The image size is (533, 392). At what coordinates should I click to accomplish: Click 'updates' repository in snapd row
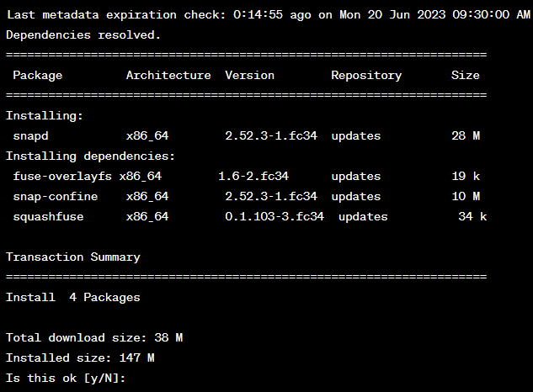point(356,136)
